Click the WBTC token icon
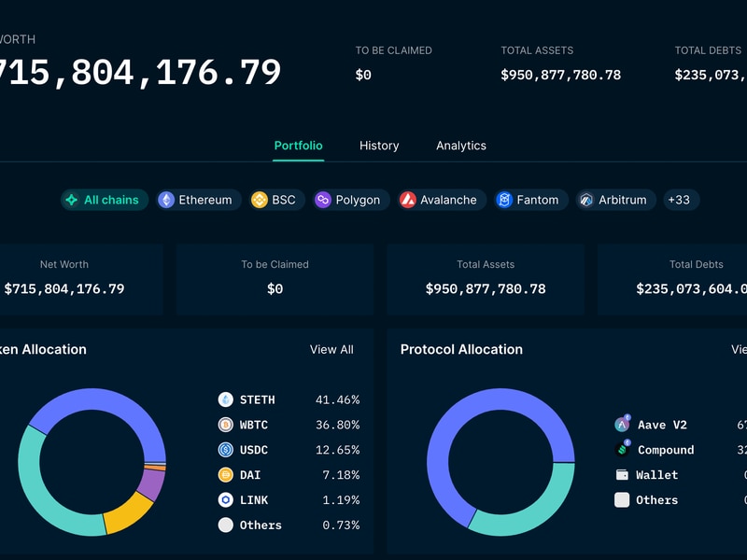The width and height of the screenshot is (747, 560). (225, 425)
